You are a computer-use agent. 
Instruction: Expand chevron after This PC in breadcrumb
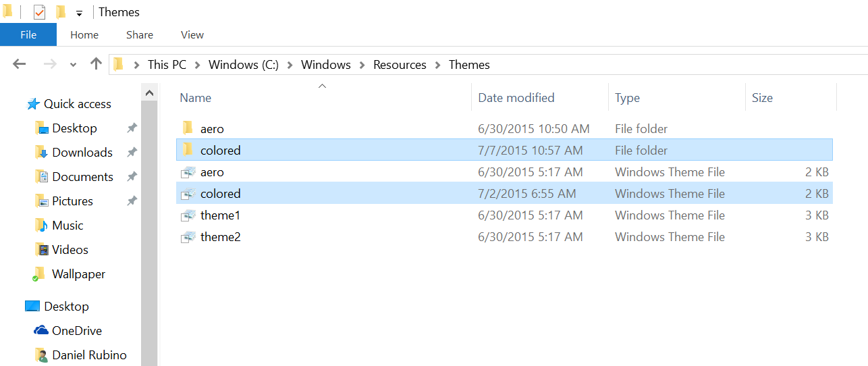[198, 65]
